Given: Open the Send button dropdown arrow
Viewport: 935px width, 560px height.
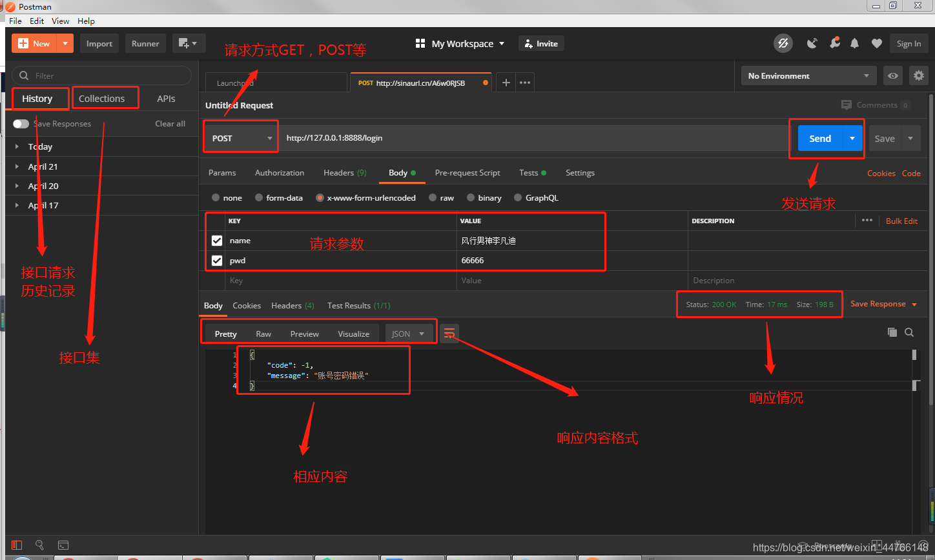Looking at the screenshot, I should 852,138.
